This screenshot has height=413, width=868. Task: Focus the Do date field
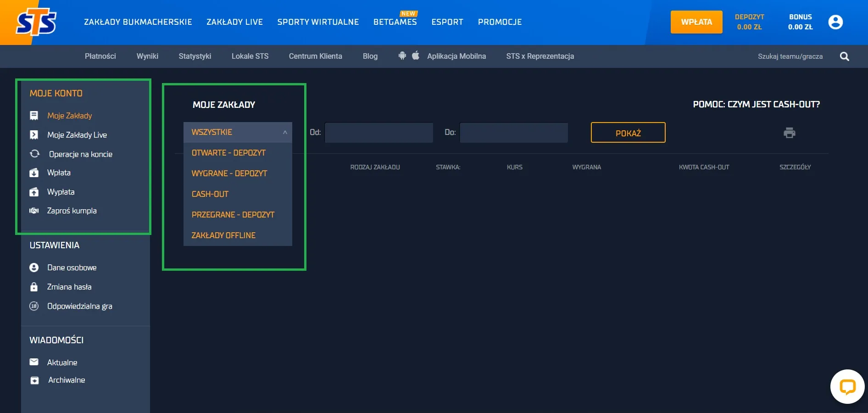pos(514,133)
